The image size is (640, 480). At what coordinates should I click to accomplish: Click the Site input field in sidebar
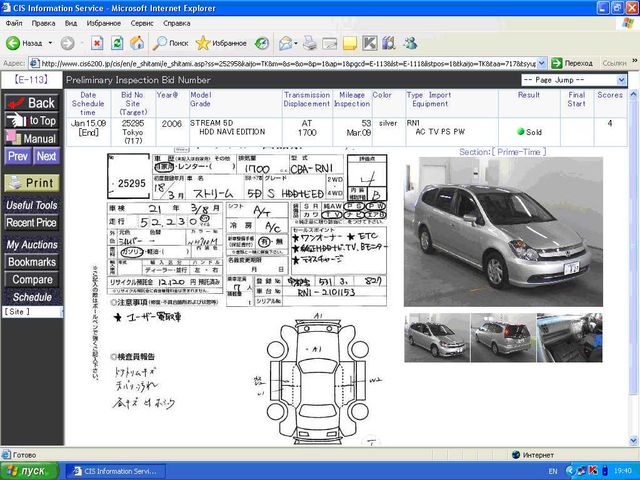tap(32, 312)
